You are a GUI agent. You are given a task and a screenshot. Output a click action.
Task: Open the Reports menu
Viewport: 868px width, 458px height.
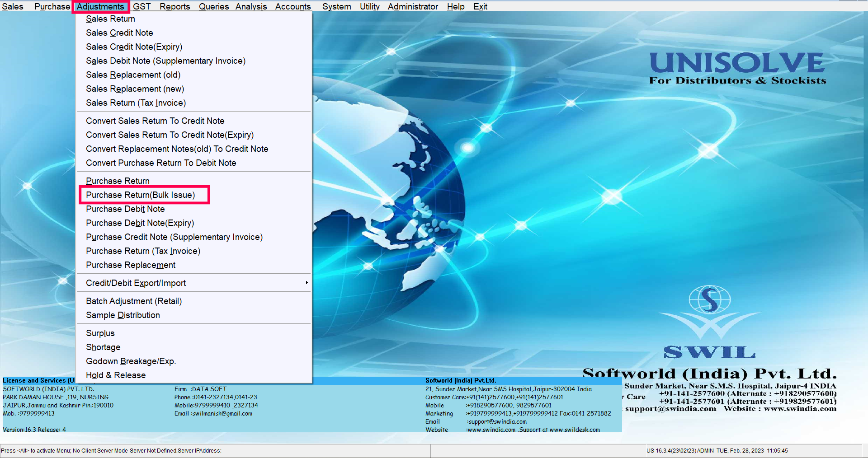[175, 6]
